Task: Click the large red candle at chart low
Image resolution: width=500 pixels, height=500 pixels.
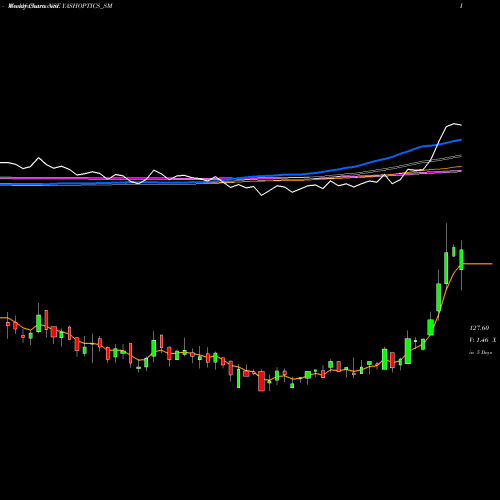Action: [261, 381]
